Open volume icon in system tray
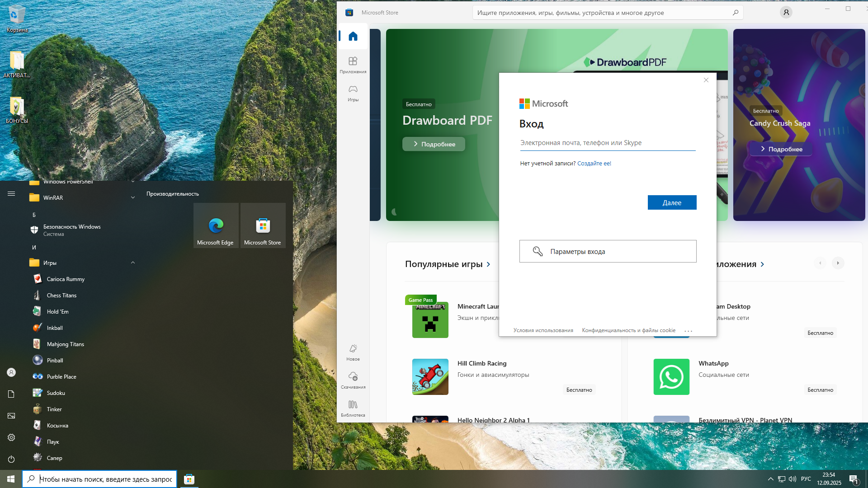This screenshot has height=488, width=868. (793, 479)
